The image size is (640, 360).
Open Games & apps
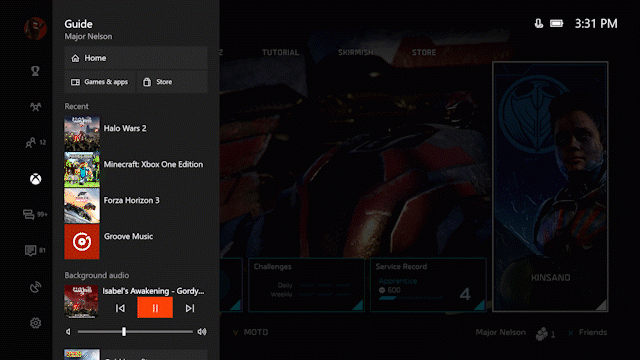click(99, 82)
